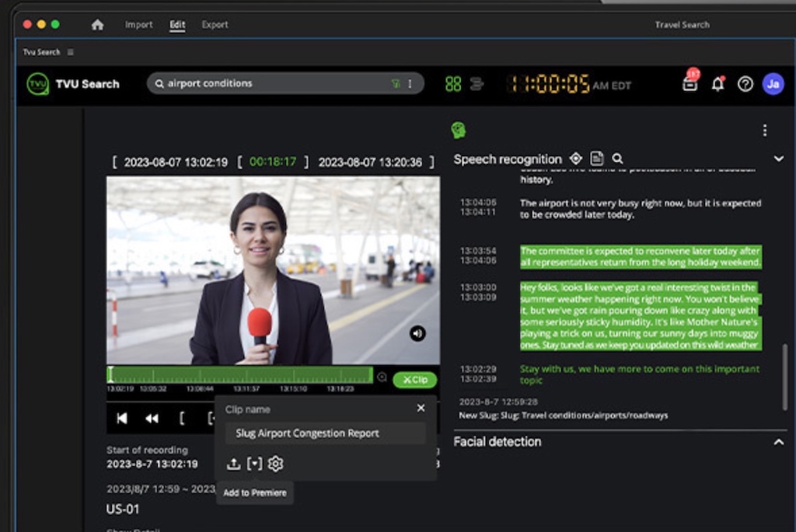This screenshot has width=796, height=532.
Task: Select 'Stay with us' transcript line
Action: point(640,374)
